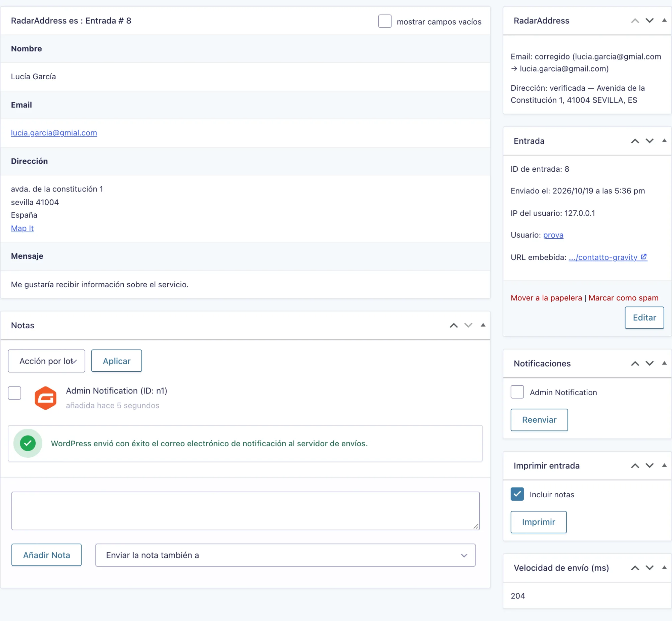The width and height of the screenshot is (672, 621).
Task: Open Acción por lotes dropdown
Action: (46, 361)
